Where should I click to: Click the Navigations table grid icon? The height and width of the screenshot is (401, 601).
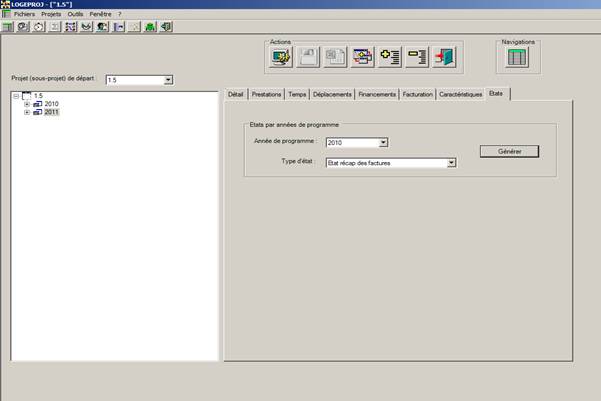pos(518,57)
